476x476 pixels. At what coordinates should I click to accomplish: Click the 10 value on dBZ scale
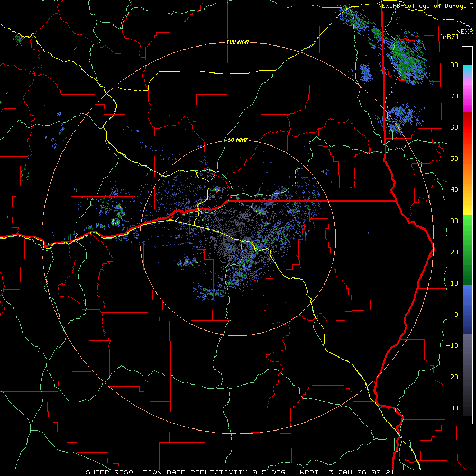[x=454, y=283]
